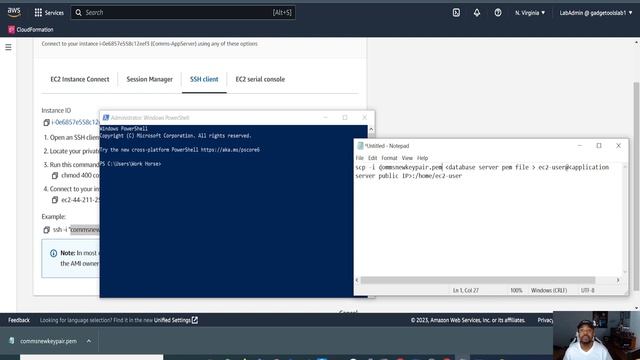Open Notepad View menu
This screenshot has width=640, height=360.
tap(407, 158)
